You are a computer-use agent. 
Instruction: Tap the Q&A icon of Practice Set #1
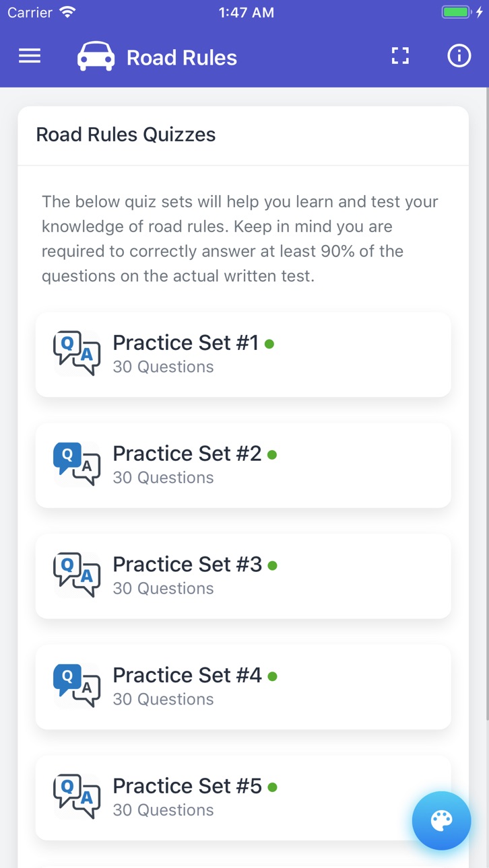point(77,353)
